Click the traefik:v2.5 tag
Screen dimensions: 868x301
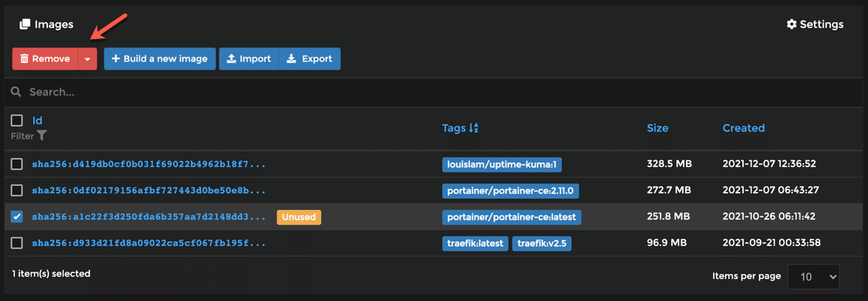point(542,243)
